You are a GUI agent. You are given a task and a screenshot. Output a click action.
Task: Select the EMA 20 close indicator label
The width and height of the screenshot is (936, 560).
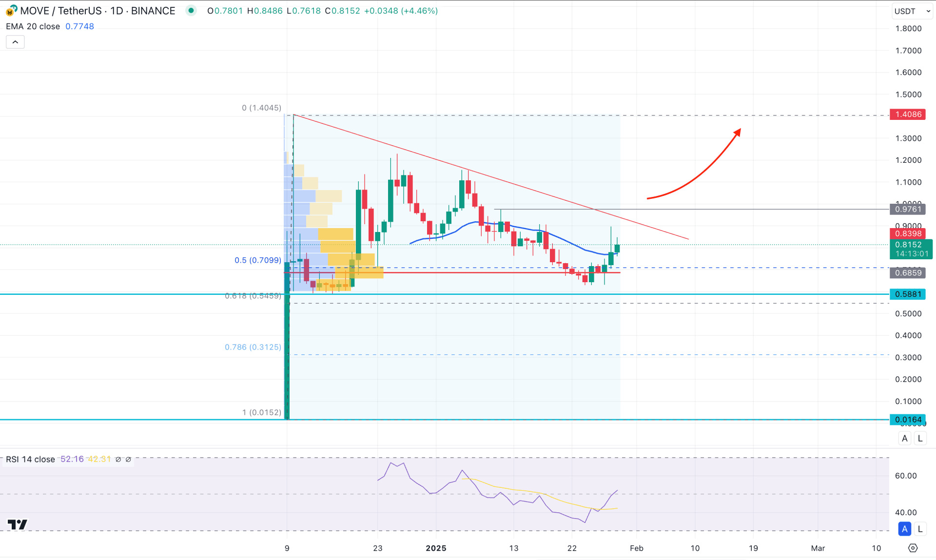pyautogui.click(x=33, y=26)
